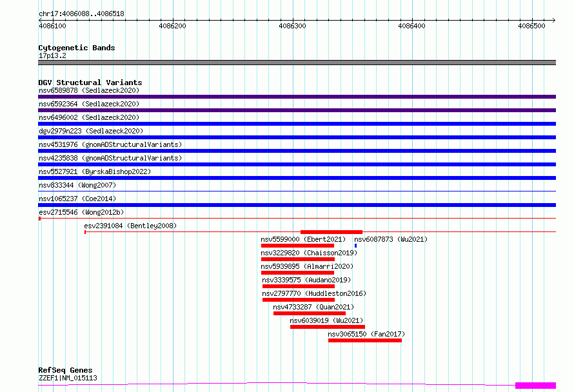This screenshot has width=574, height=392.
Task: Click the chr17:4086088..4086518 coordinate label
Action: tap(81, 14)
